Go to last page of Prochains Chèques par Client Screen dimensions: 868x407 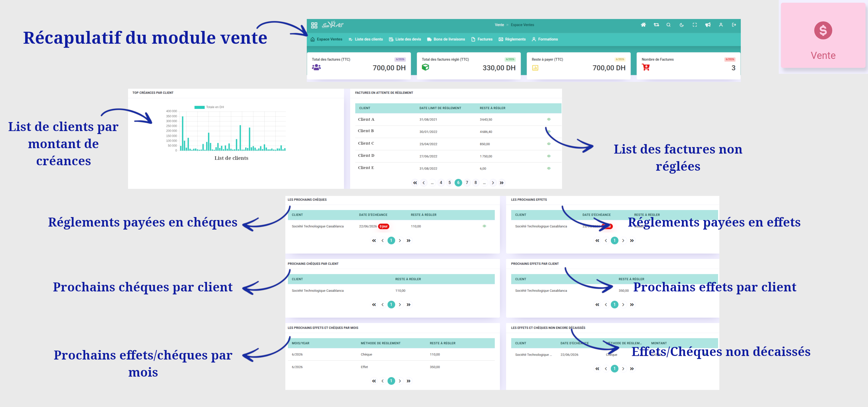[409, 305]
